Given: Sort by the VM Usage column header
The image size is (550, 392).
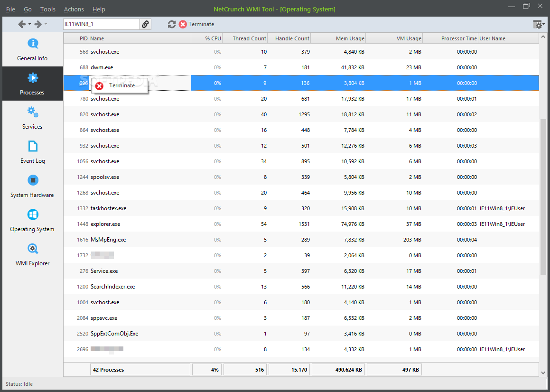Looking at the screenshot, I should tap(394, 38).
